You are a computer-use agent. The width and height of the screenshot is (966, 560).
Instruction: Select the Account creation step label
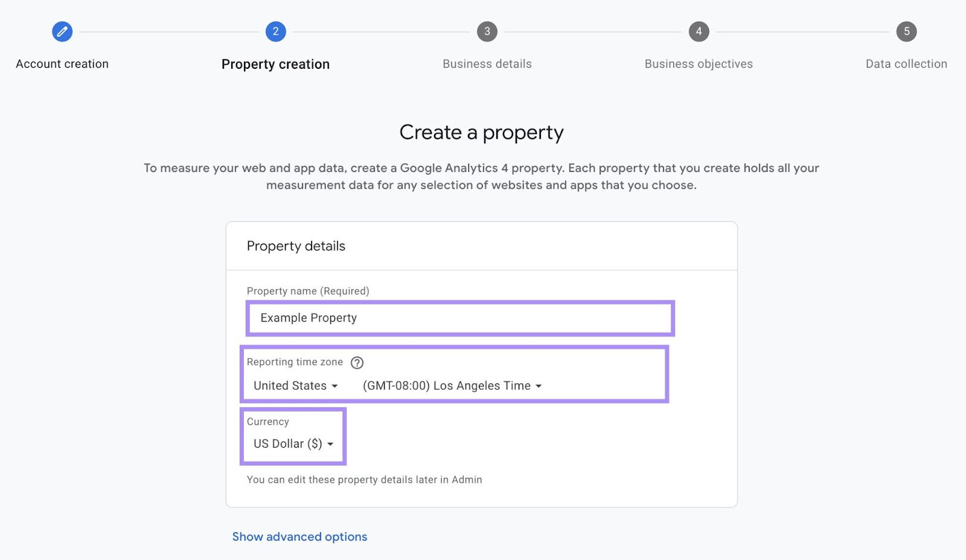point(62,63)
